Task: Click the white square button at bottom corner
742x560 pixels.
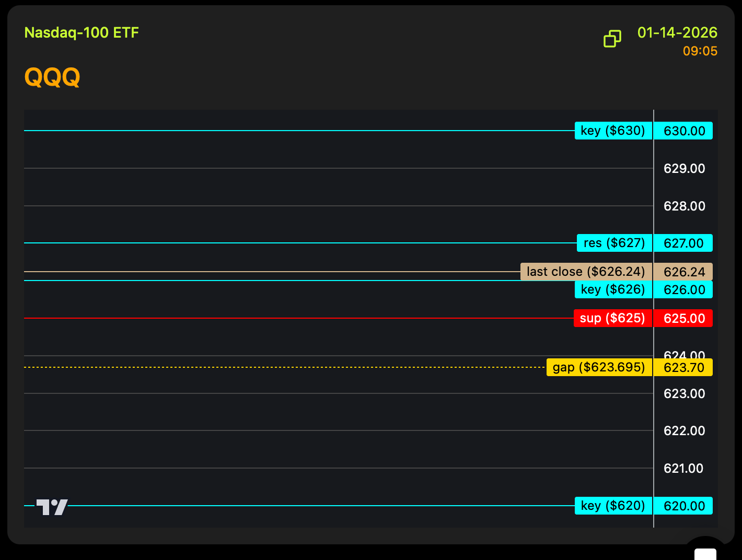Action: pos(705,554)
